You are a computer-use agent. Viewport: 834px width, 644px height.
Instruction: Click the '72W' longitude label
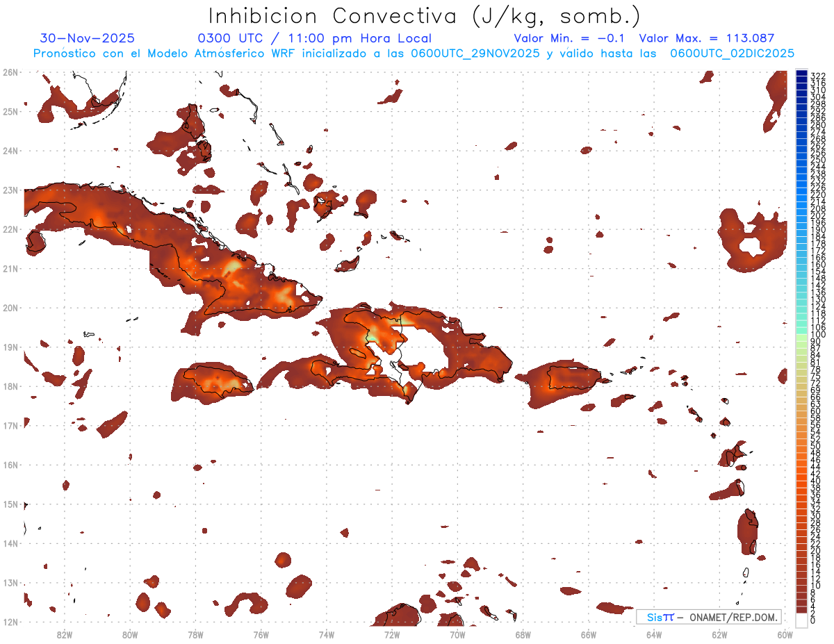pyautogui.click(x=392, y=634)
